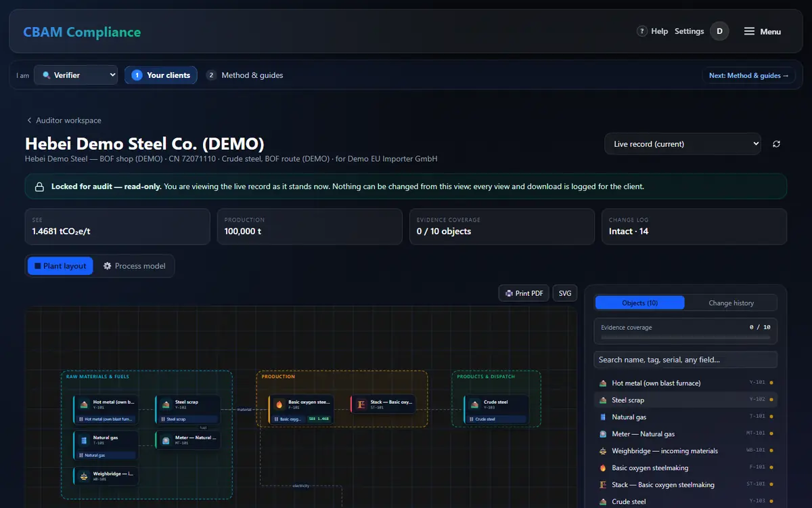The width and height of the screenshot is (812, 508).
Task: Click the Print PDF button
Action: (x=524, y=293)
